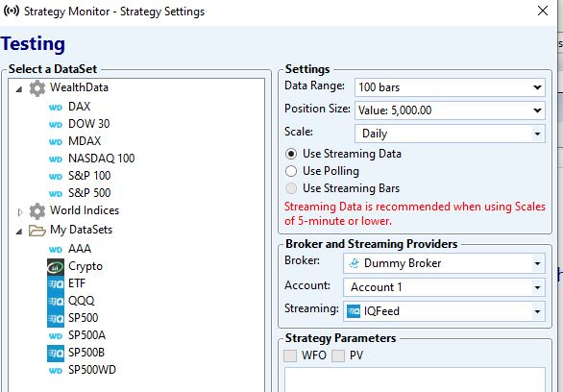Click the IQFeed icon beside SP500B
This screenshot has height=392, width=563.
tap(56, 354)
